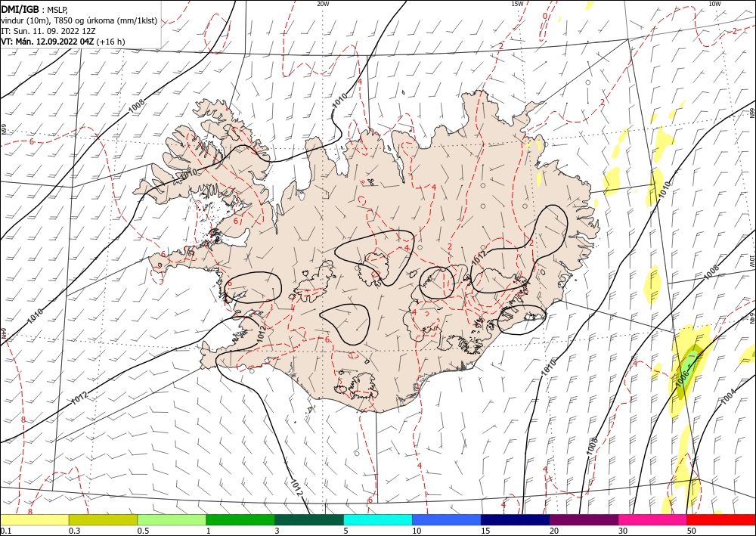This screenshot has width=756, height=536.
Task: Select the green 1–3 legend swatch
Action: point(240,519)
